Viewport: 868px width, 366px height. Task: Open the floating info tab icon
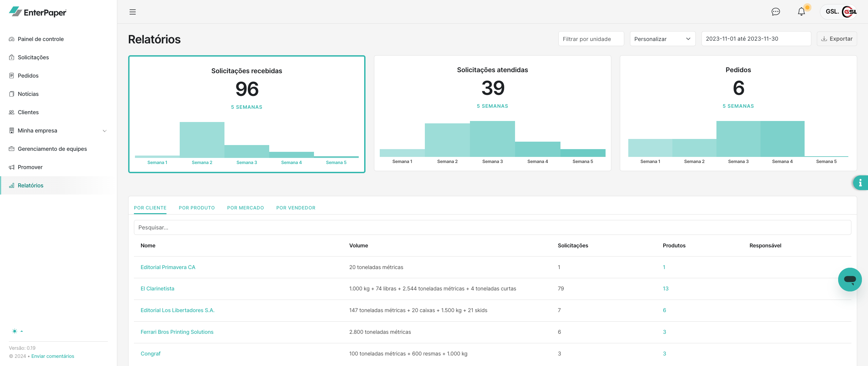coord(861,183)
